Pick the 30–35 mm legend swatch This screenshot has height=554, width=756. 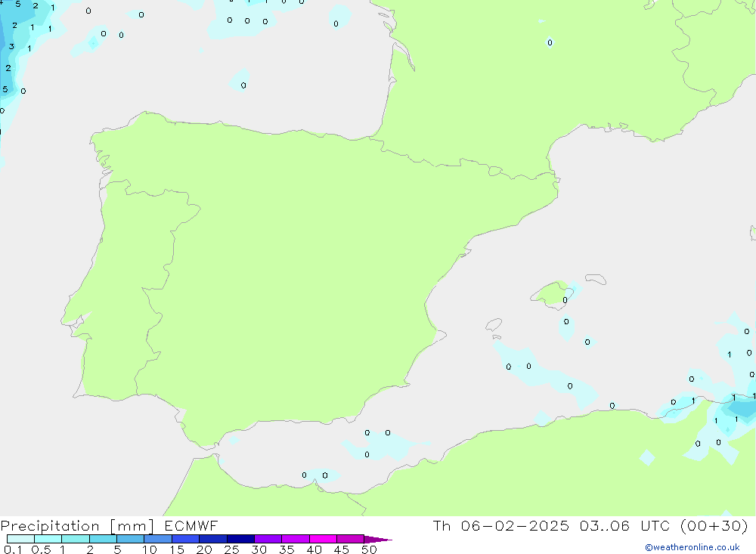(x=268, y=539)
